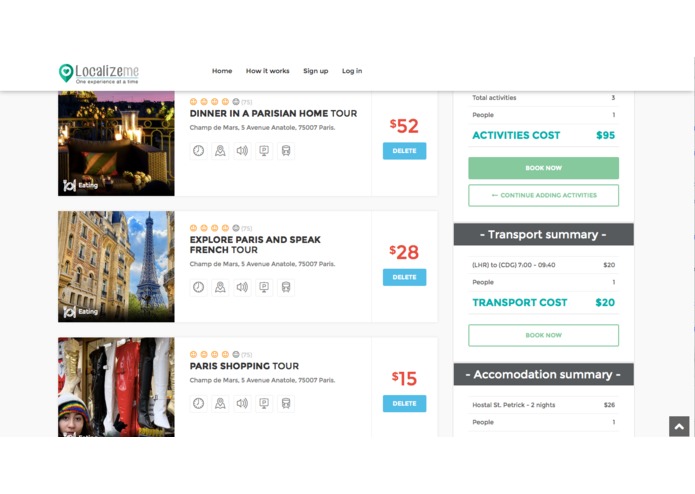
Task: Click Eating category icon on Explore Paris tour image
Action: (x=70, y=312)
